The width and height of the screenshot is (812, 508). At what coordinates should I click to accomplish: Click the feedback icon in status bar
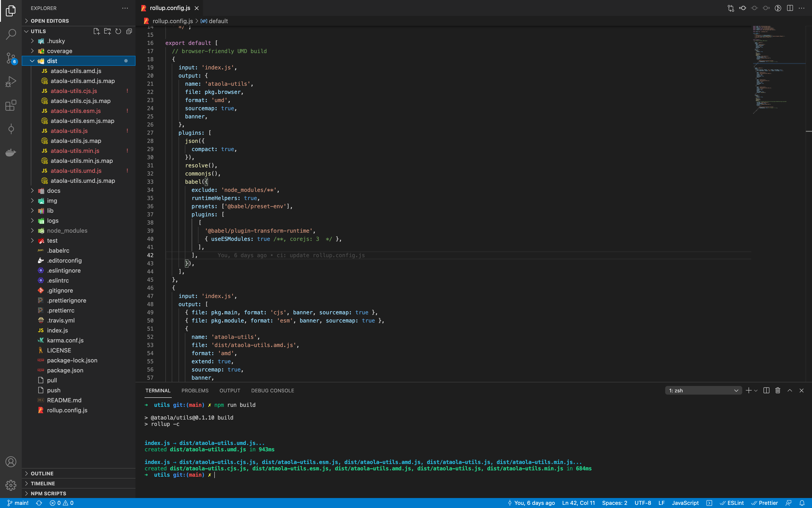click(788, 503)
